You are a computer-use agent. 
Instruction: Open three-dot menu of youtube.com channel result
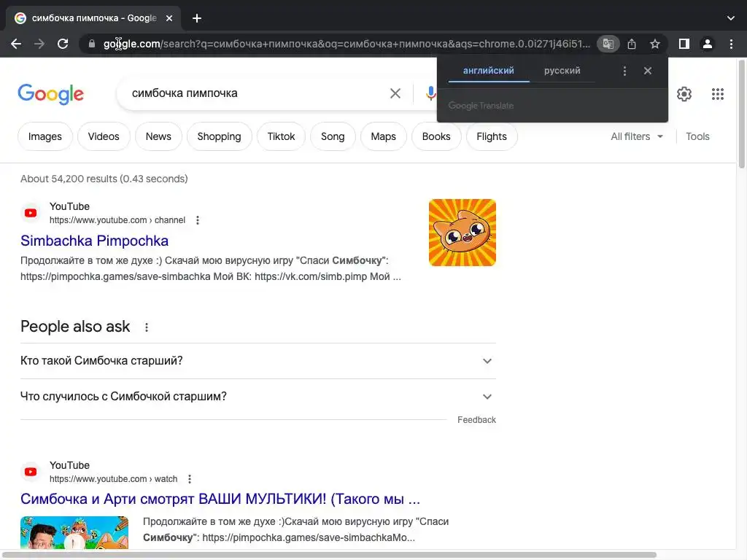(x=198, y=220)
